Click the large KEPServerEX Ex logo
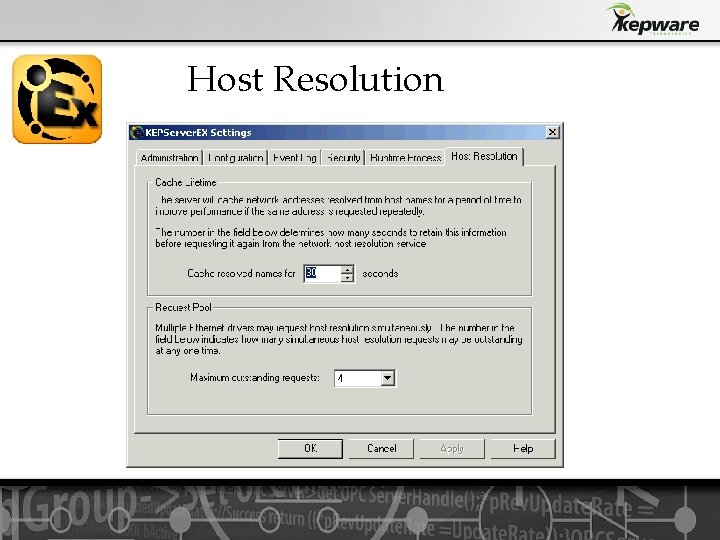Screen dimensions: 720x540 coord(57,99)
